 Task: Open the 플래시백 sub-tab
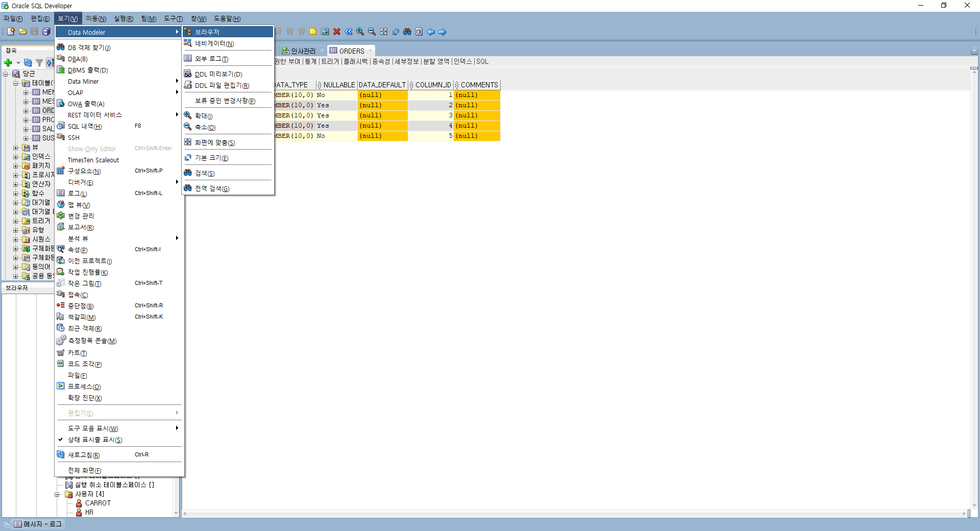click(x=356, y=61)
